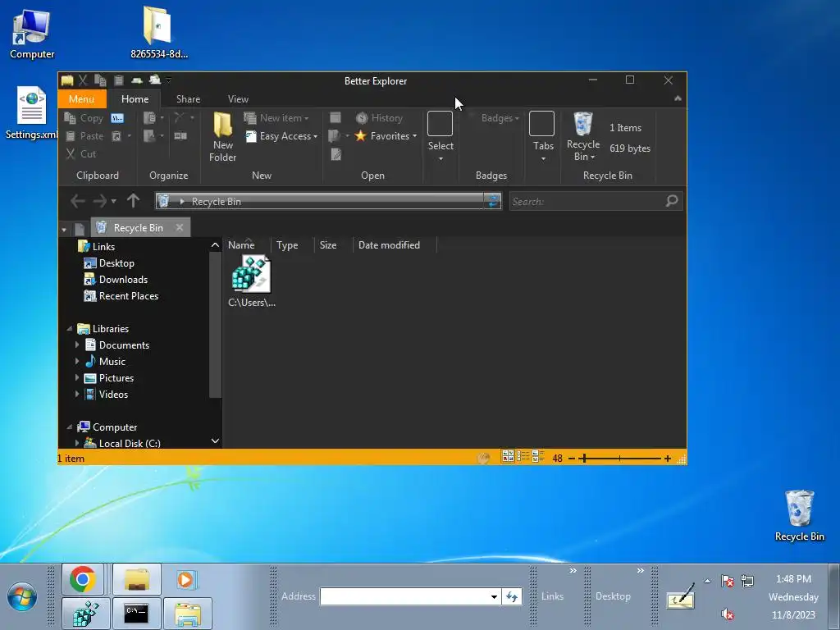This screenshot has height=630, width=840.
Task: Click the New Folder icon in ribbon
Action: [223, 137]
